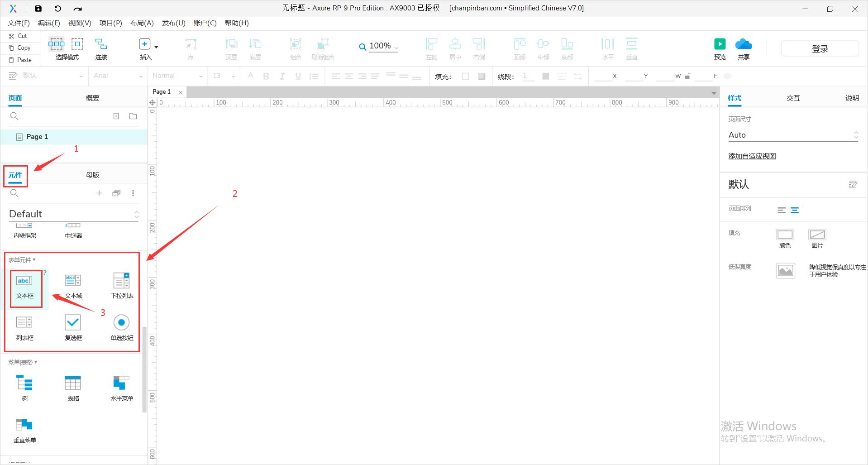Click the Redo arrow icon

pyautogui.click(x=78, y=9)
